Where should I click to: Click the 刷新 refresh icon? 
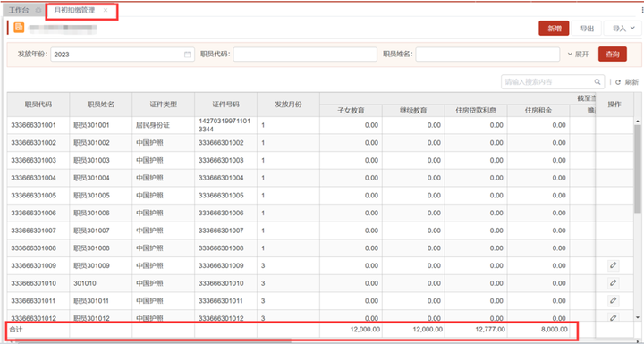point(618,82)
